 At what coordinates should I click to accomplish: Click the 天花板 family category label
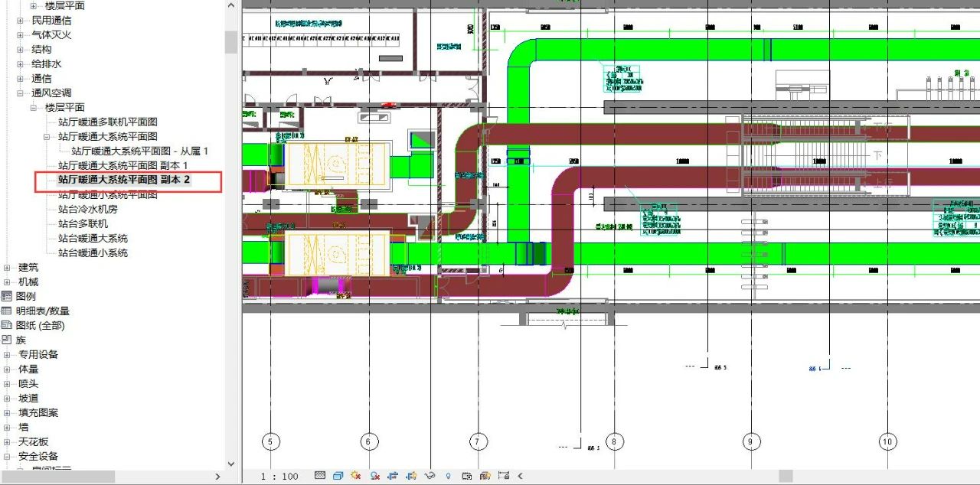tap(33, 442)
